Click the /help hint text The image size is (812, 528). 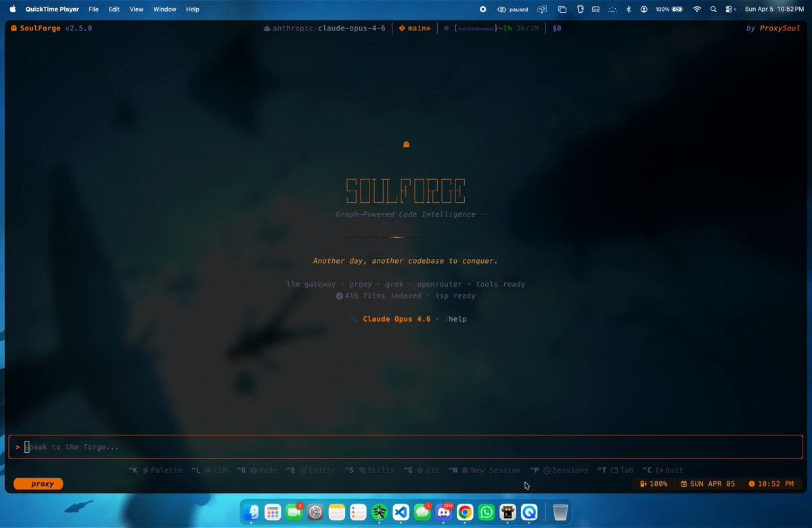pyautogui.click(x=455, y=319)
